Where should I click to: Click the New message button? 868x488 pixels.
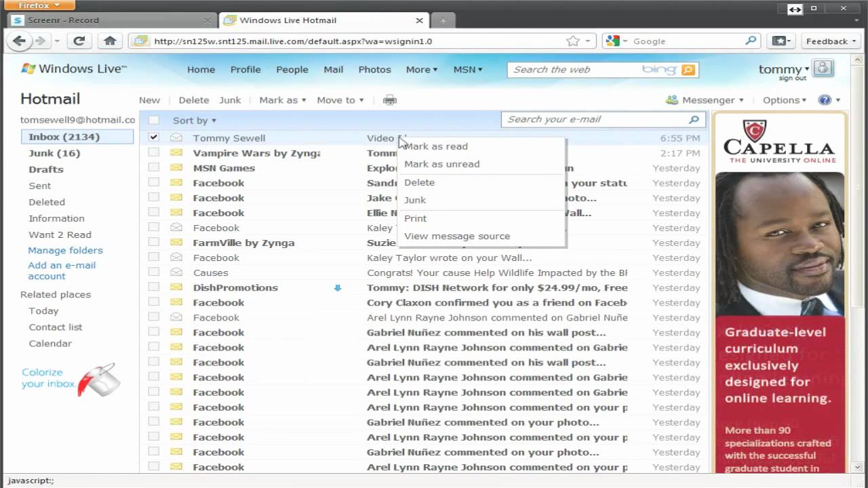pyautogui.click(x=149, y=100)
